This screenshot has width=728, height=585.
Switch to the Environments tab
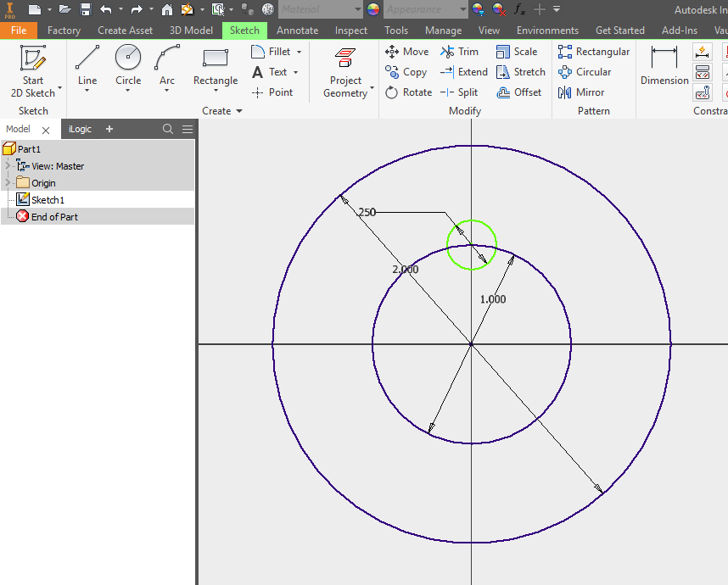[547, 31]
